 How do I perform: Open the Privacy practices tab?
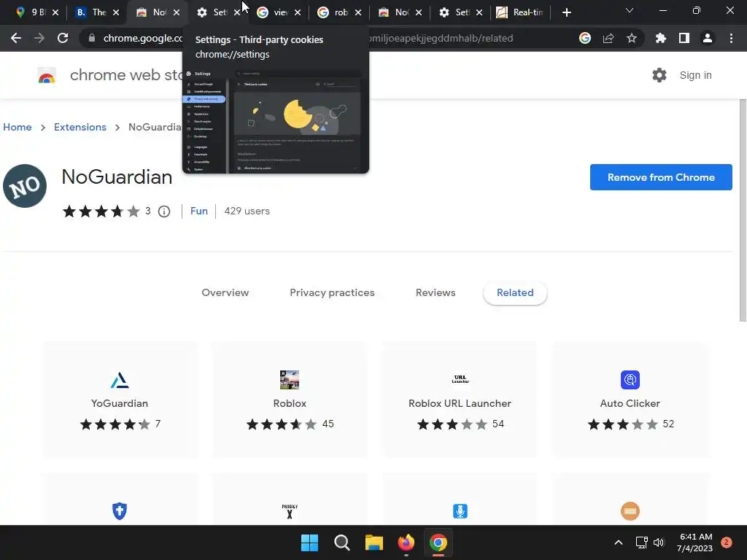[x=332, y=292]
